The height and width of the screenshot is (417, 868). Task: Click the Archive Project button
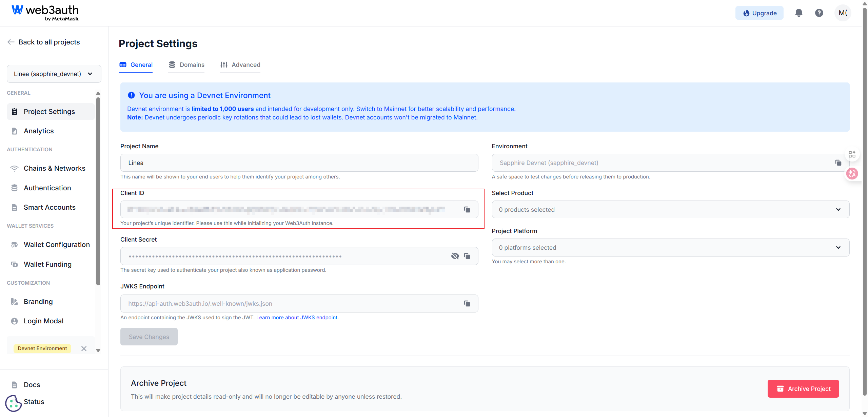click(803, 388)
